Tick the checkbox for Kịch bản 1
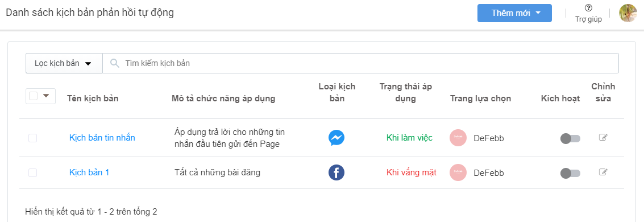The image size is (644, 222). pos(32,172)
